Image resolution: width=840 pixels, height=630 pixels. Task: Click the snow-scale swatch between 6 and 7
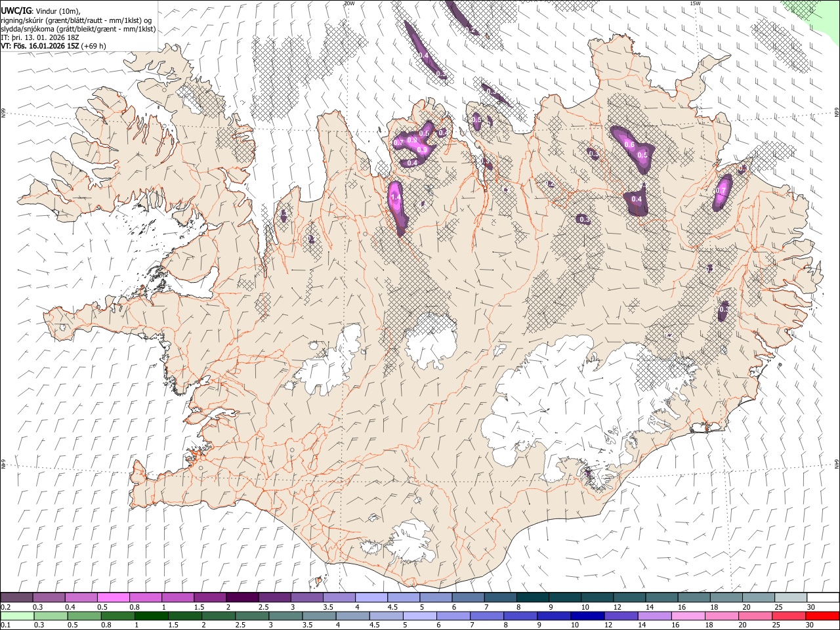468,597
